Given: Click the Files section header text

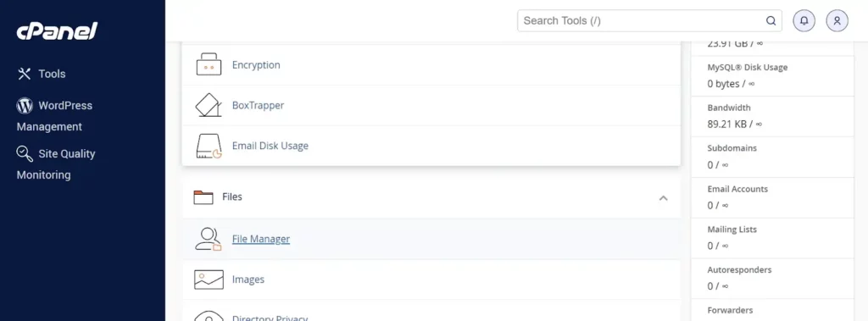Looking at the screenshot, I should click(232, 196).
